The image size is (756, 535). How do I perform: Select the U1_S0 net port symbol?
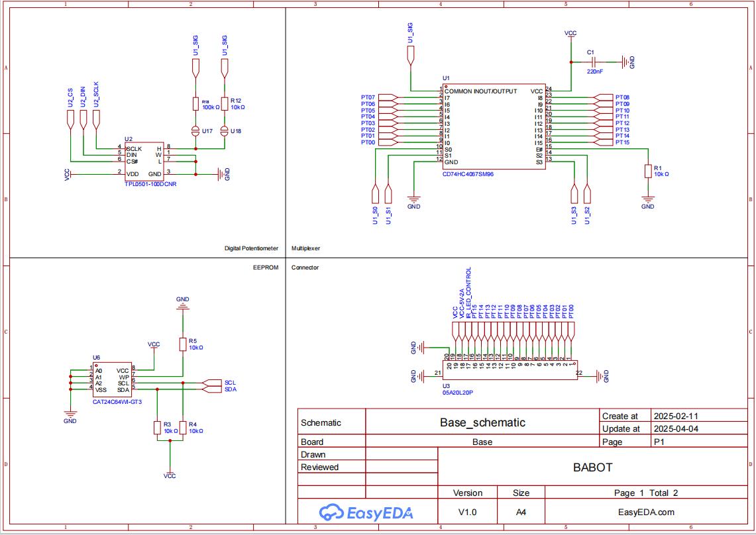[x=376, y=194]
